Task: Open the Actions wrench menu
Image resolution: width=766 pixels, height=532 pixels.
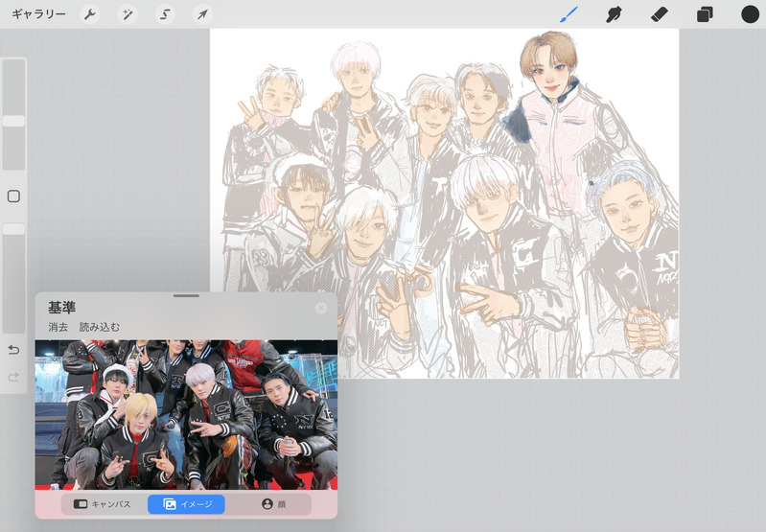Action: [x=90, y=14]
